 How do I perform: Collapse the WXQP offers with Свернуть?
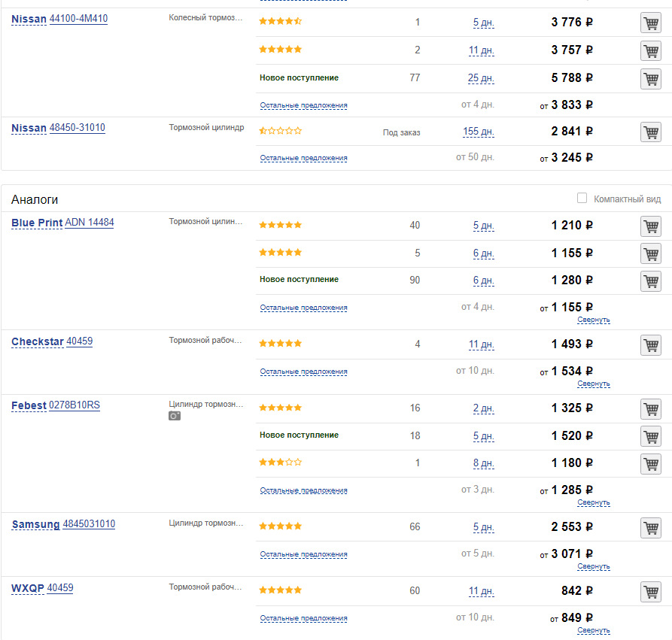(593, 630)
